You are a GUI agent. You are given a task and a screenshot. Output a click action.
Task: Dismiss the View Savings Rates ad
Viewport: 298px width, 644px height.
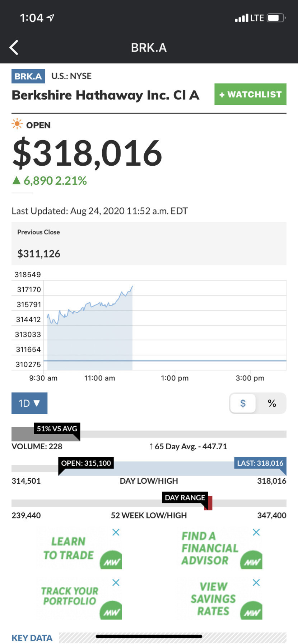pos(256,583)
